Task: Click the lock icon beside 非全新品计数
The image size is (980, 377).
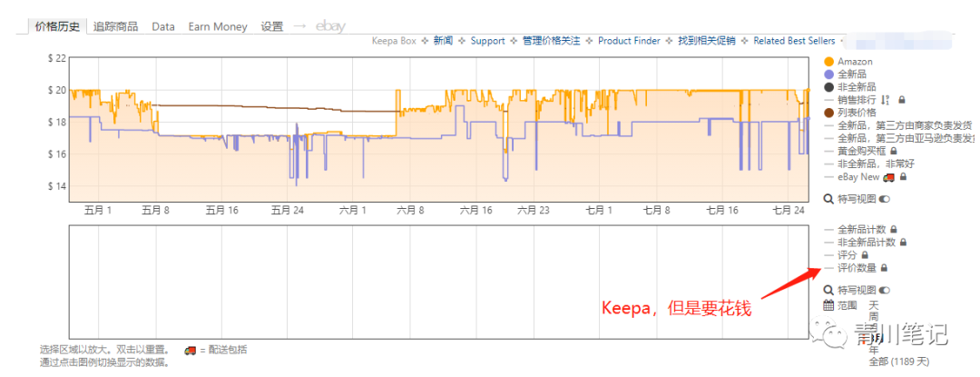Action: tap(903, 243)
